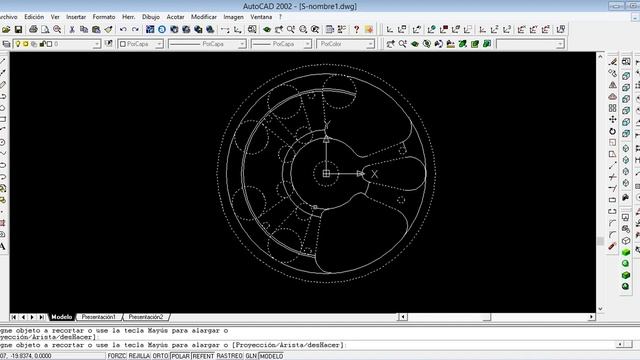Screen dimensions: 640x360
Task: Expand the empty view dropdown in 3D Orbit toolbar
Action: [560, 44]
